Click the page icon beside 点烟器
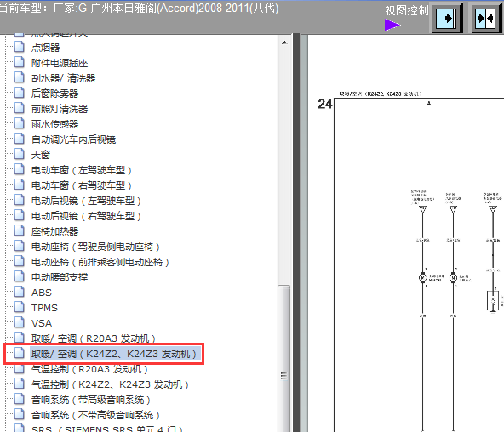Viewport: 504px width, 432px height. point(20,47)
